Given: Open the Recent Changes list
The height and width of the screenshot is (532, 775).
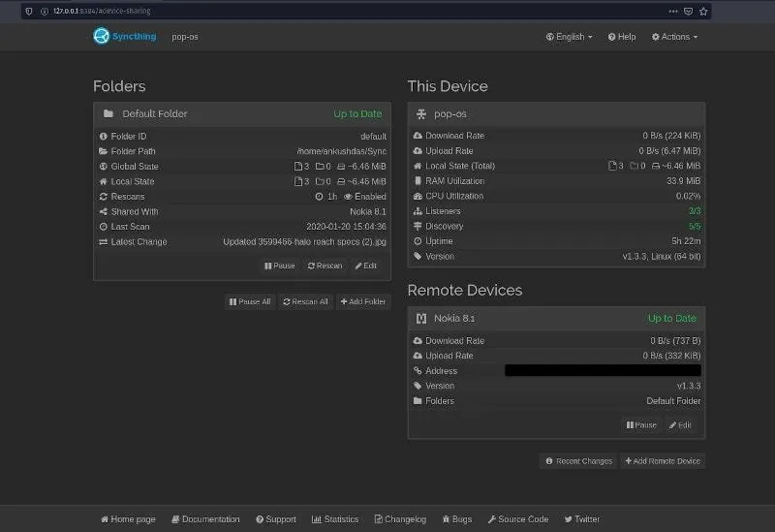Looking at the screenshot, I should 578,461.
